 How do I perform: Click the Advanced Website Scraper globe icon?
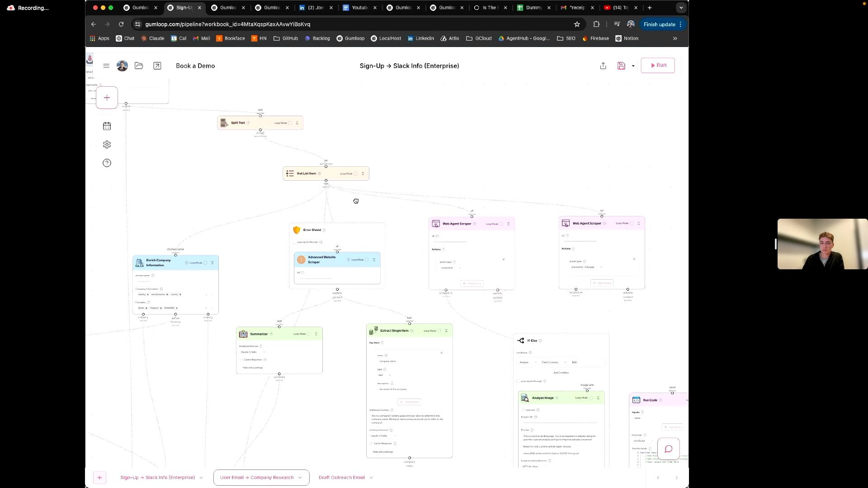point(301,260)
